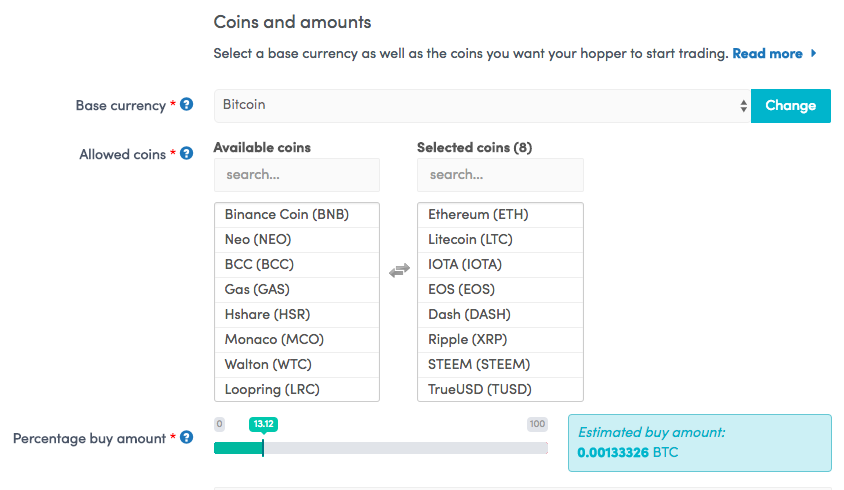This screenshot has height=490, width=844.
Task: Click the swap arrows between coin lists
Action: pos(399,270)
